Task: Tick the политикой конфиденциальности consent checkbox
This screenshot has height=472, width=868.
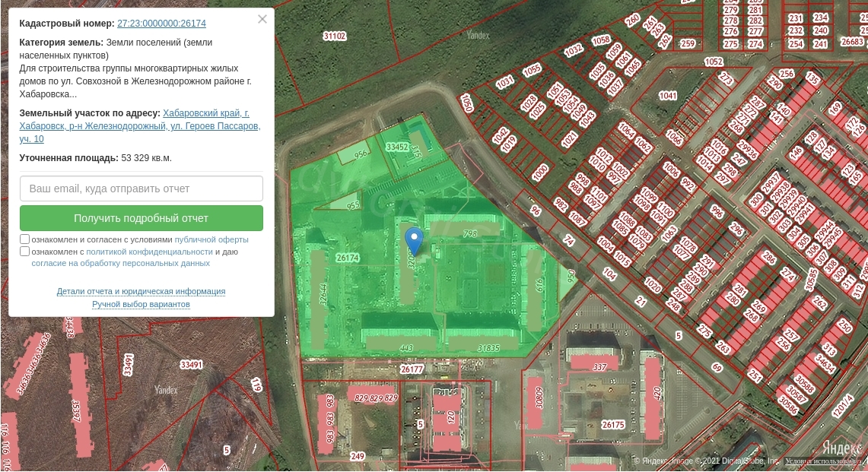Action: tap(25, 252)
